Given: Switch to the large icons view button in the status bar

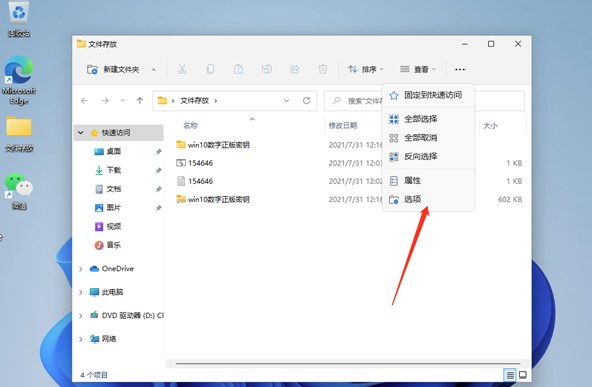Looking at the screenshot, I should click(523, 375).
